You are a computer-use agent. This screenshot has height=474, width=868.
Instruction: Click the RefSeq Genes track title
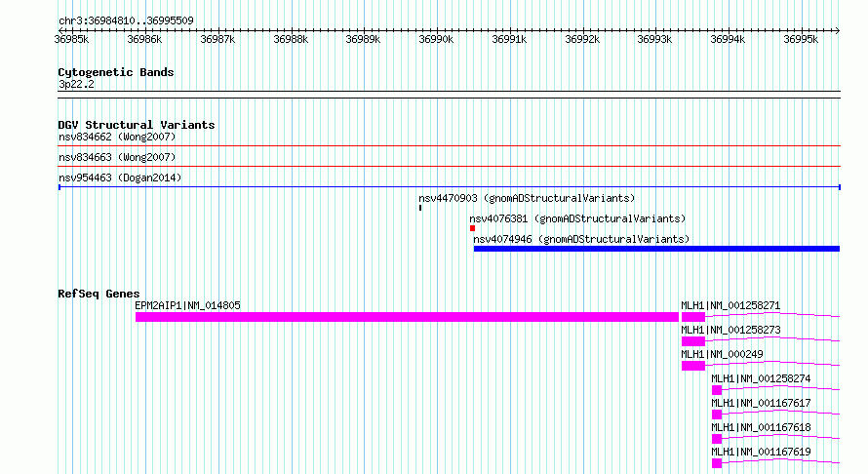pyautogui.click(x=99, y=294)
